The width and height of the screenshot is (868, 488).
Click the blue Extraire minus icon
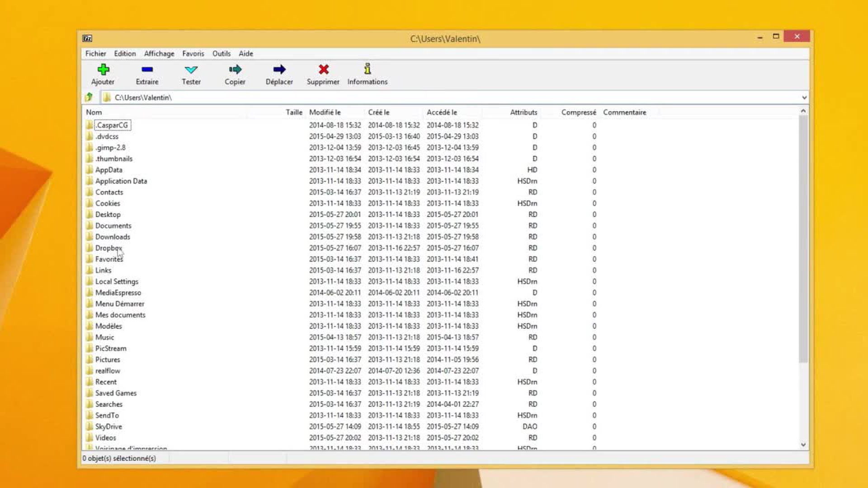pyautogui.click(x=147, y=70)
